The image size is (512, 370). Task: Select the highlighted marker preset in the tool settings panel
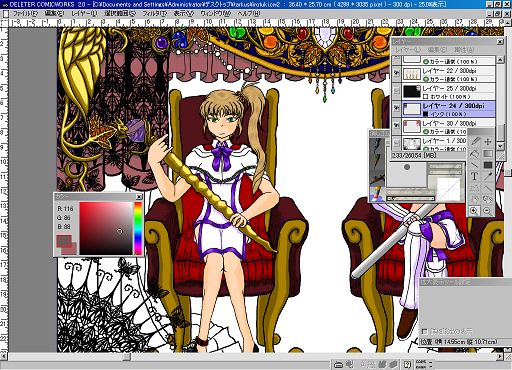point(377,193)
